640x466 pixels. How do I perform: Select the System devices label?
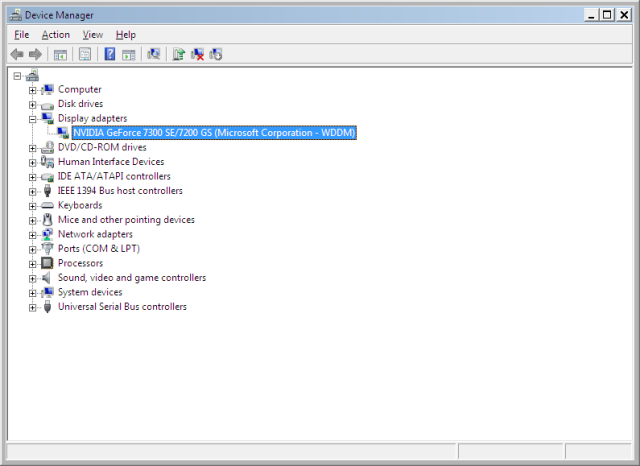coord(90,292)
